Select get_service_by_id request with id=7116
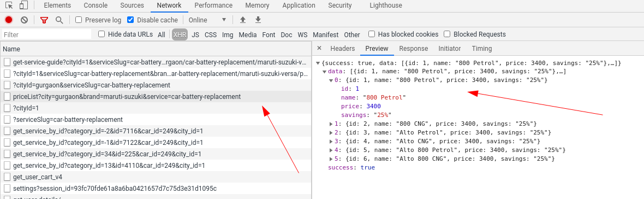Image resolution: width=644 pixels, height=199 pixels. click(x=156, y=131)
